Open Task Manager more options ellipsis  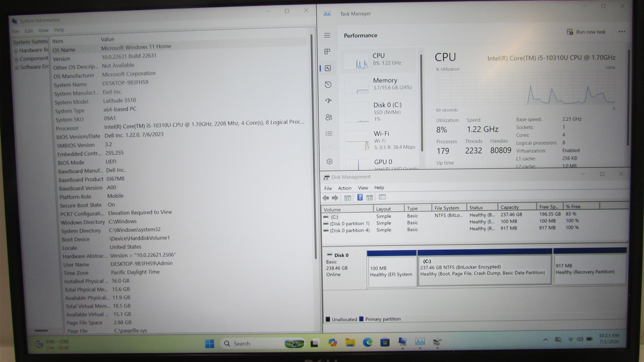(622, 32)
